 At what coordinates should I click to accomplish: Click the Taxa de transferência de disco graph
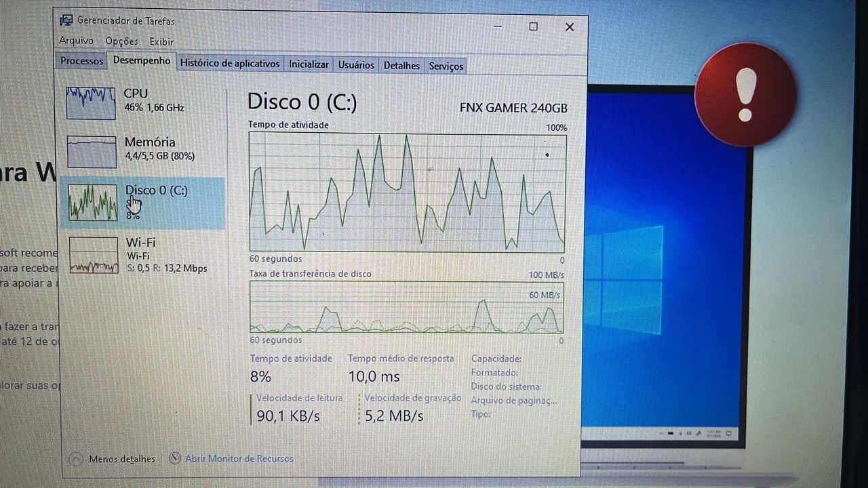click(406, 307)
